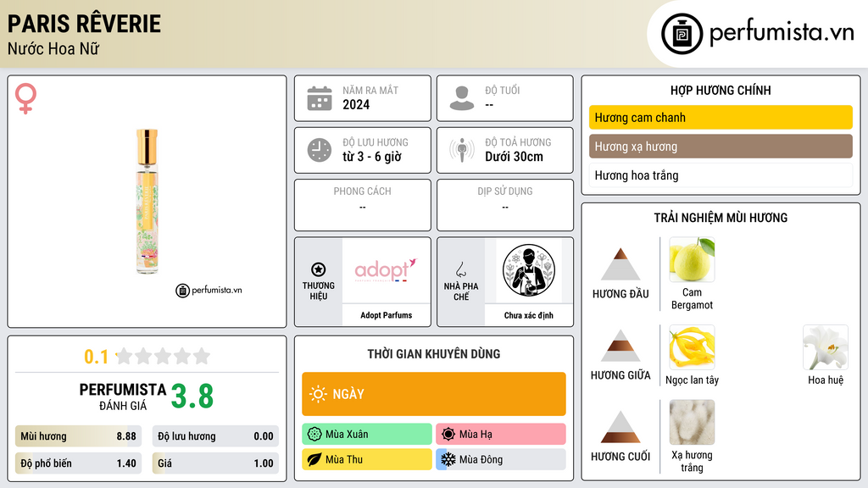Click the Paris Rêverie perfume bottle image
This screenshot has width=868, height=488.
(147, 202)
